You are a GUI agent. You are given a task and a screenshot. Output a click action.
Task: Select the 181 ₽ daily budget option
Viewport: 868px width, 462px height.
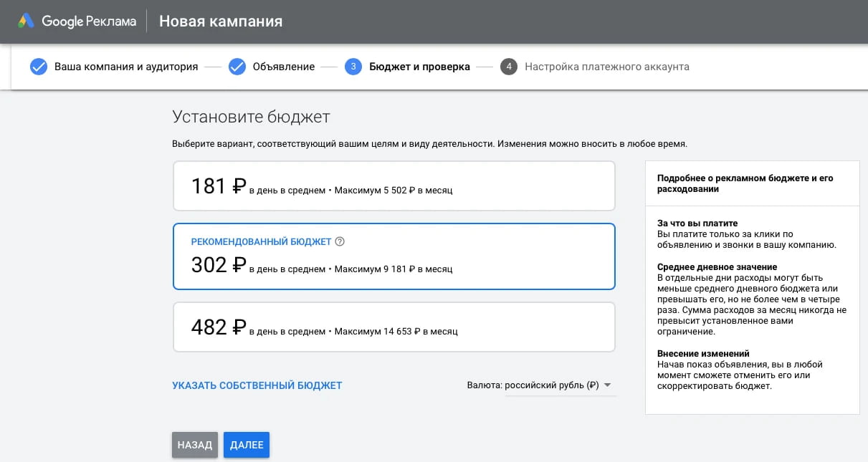tap(393, 184)
